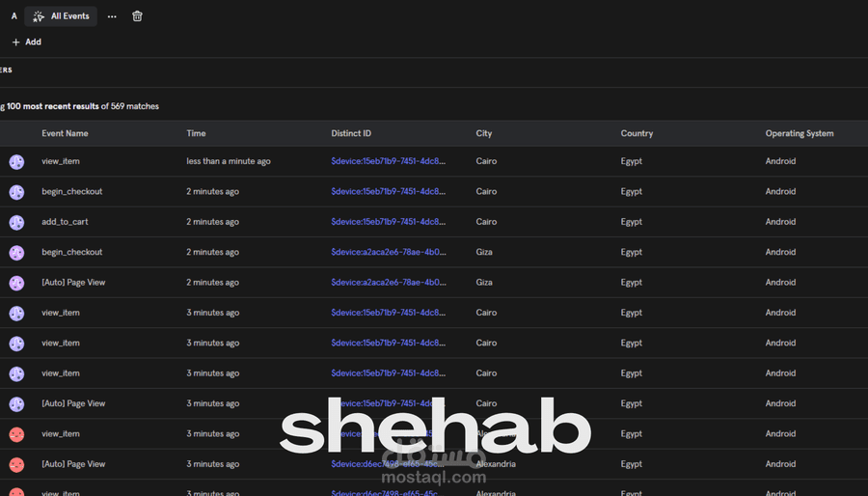
Task: Add another event with the Add button
Action: (x=27, y=42)
